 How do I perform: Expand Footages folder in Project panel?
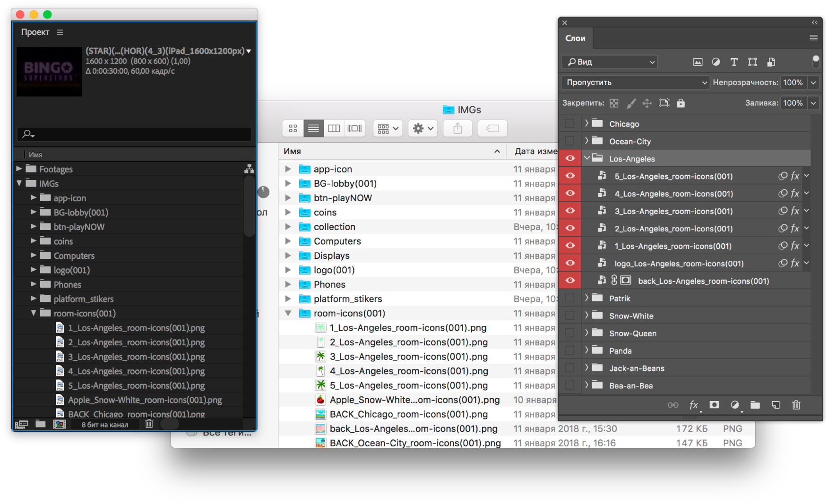(x=19, y=169)
